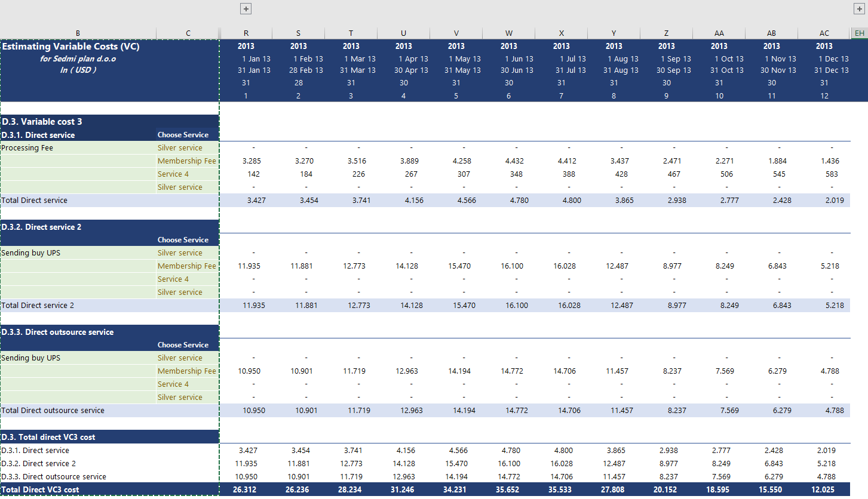The width and height of the screenshot is (868, 499).
Task: Select column B header
Action: click(78, 33)
